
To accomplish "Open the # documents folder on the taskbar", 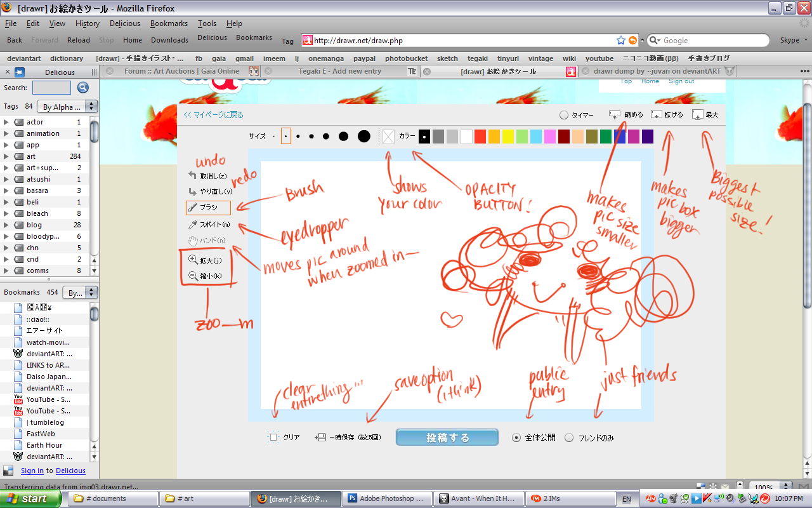I will tap(113, 498).
